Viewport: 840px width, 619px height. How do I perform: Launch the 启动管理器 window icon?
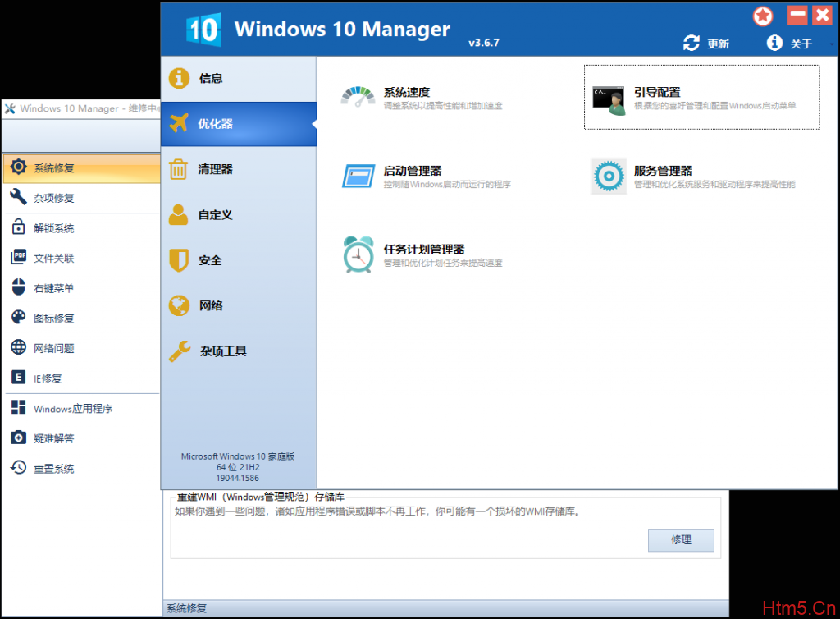[358, 176]
